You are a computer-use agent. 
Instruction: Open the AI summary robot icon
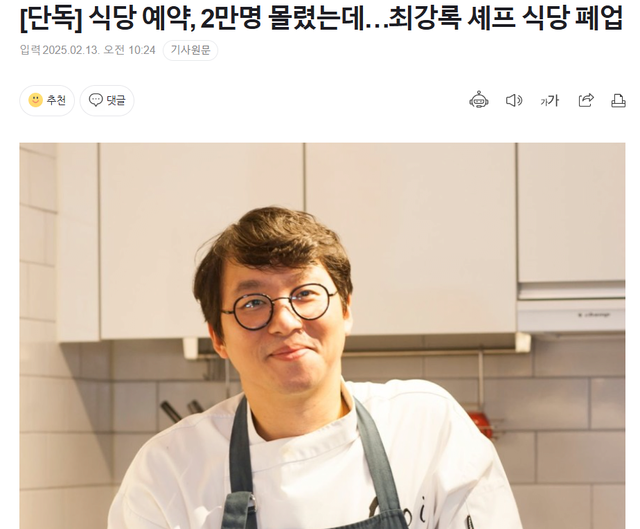(478, 100)
